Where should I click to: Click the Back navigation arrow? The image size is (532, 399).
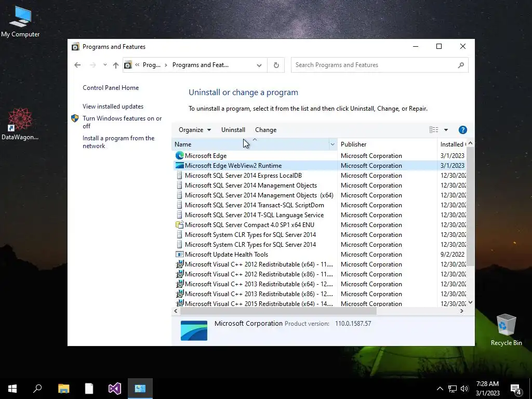[77, 65]
